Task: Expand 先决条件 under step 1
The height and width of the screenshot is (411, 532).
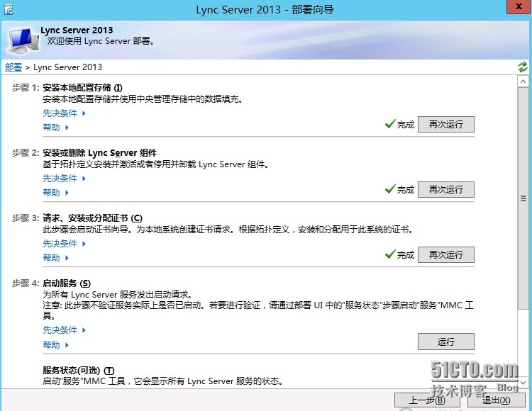Action: point(64,113)
